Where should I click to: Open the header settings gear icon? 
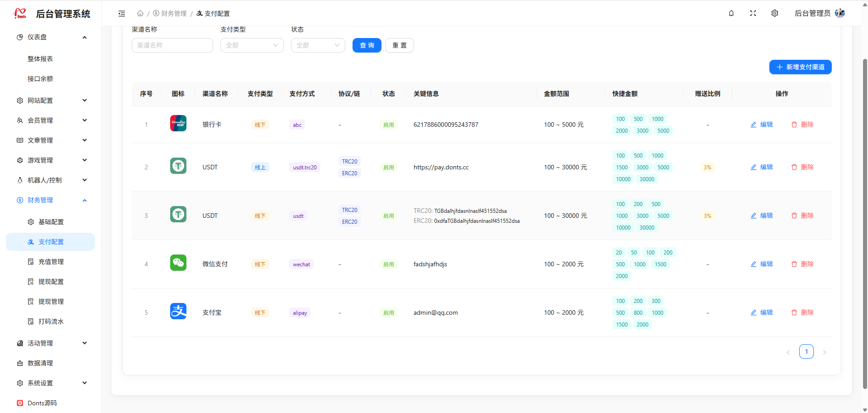(775, 14)
